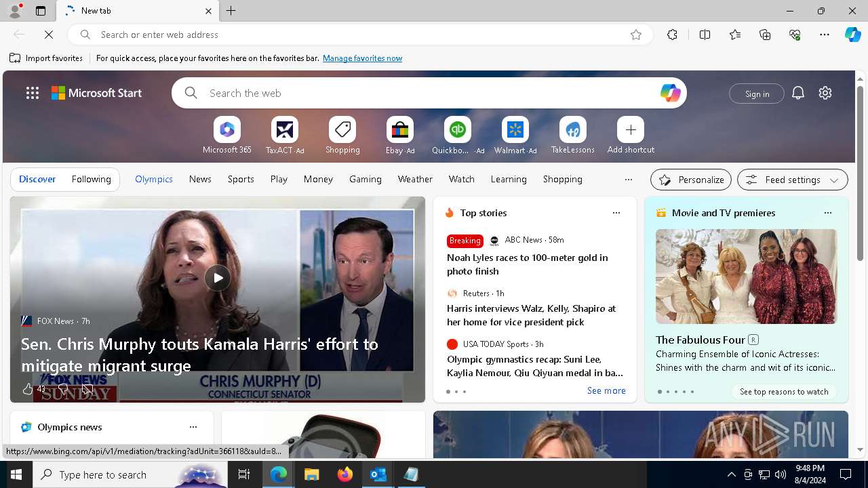Open the Shopping shortcut tile
Image resolution: width=868 pixels, height=488 pixels.
342,129
